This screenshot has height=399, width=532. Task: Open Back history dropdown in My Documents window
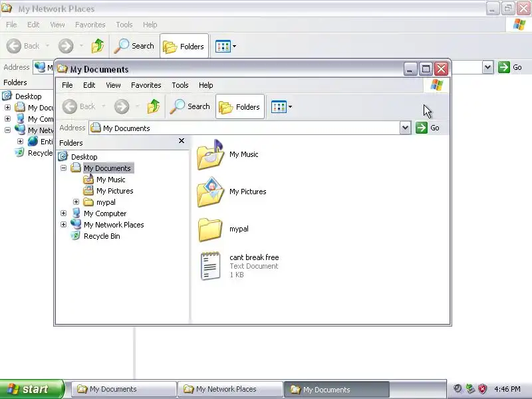(104, 106)
